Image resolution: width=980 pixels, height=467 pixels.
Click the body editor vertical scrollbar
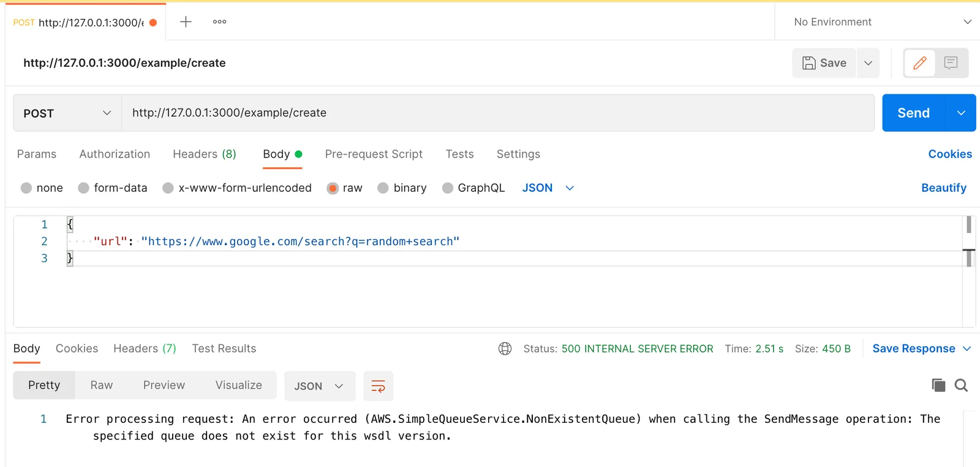[x=969, y=271]
